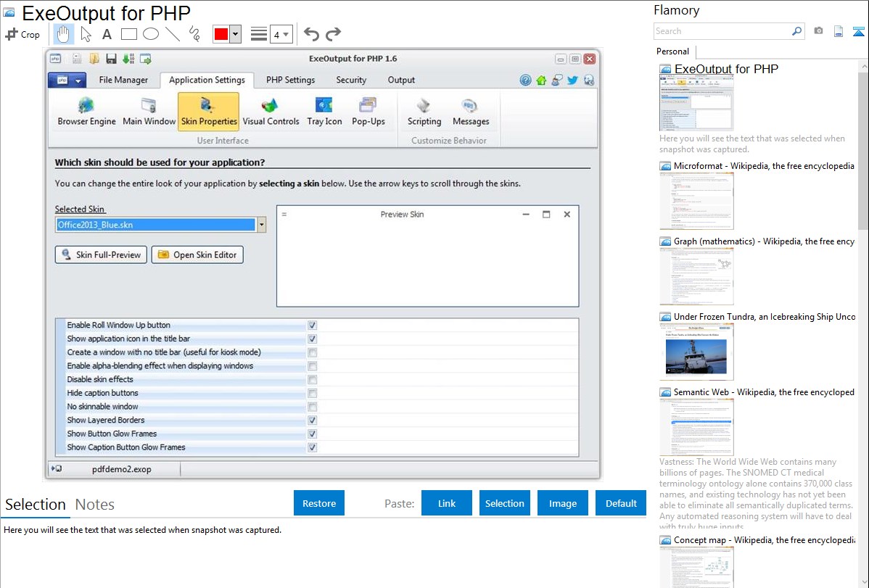Screen dimensions: 869x588
Task: Open the Under Frozen Tundra snapshot thumbnail
Action: point(696,352)
